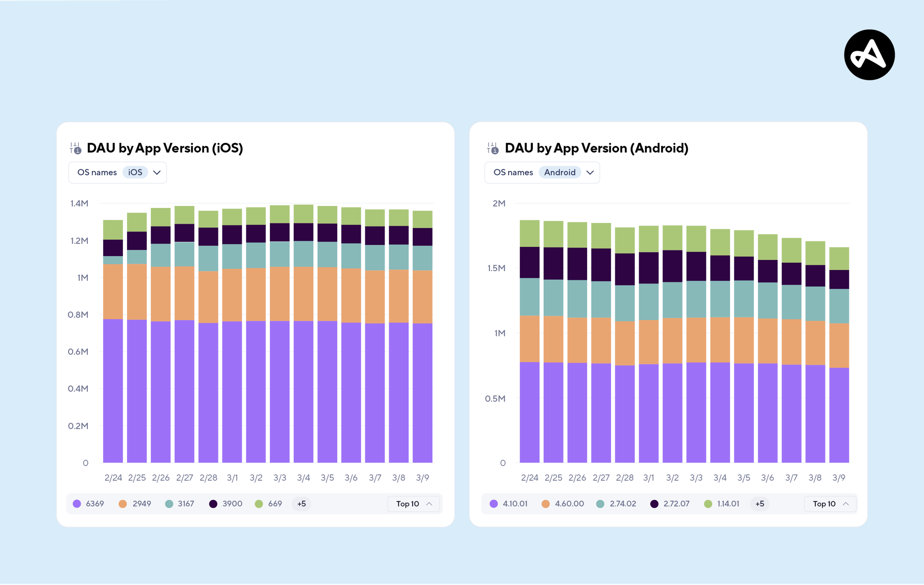Click filter icon beside Android chart title

pos(492,148)
